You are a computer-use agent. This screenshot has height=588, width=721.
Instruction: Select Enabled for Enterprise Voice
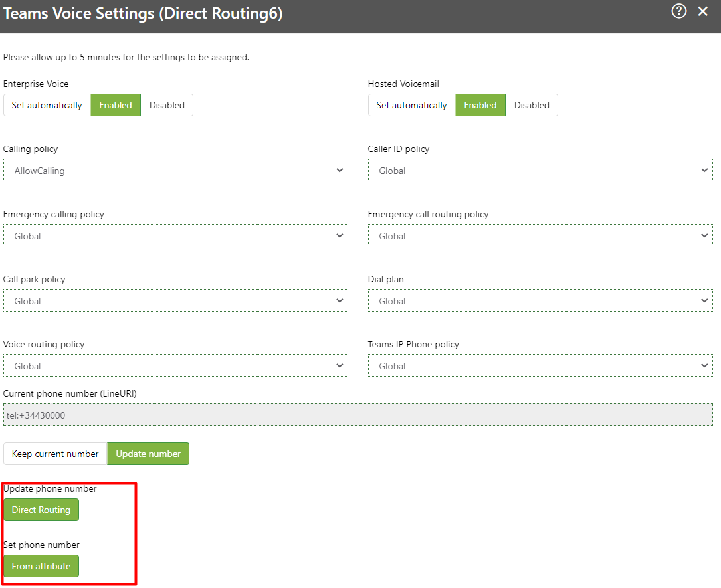pos(116,105)
